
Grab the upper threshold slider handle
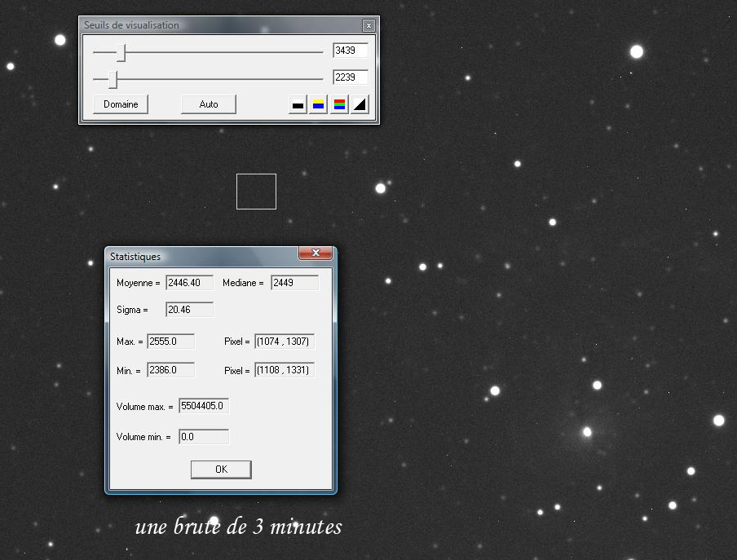click(121, 53)
